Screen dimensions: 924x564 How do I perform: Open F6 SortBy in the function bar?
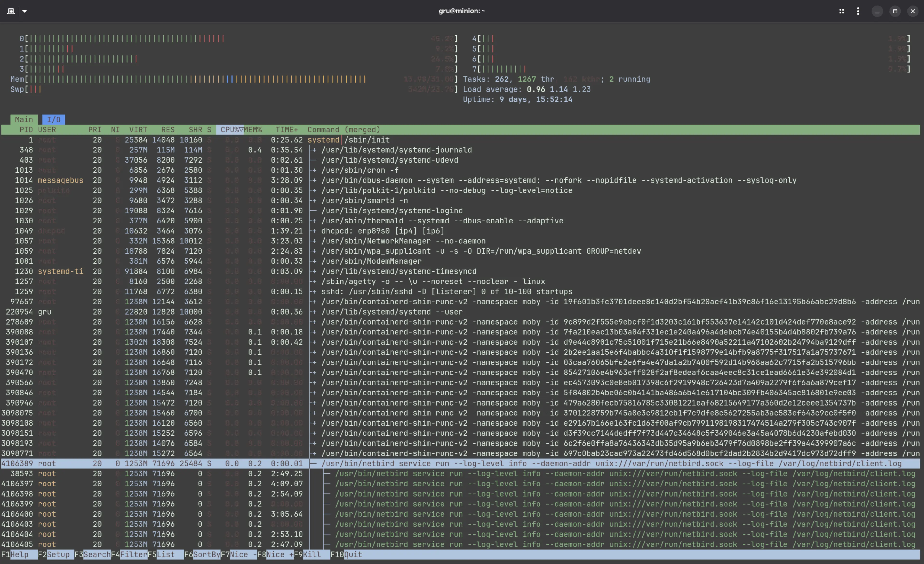click(x=202, y=555)
